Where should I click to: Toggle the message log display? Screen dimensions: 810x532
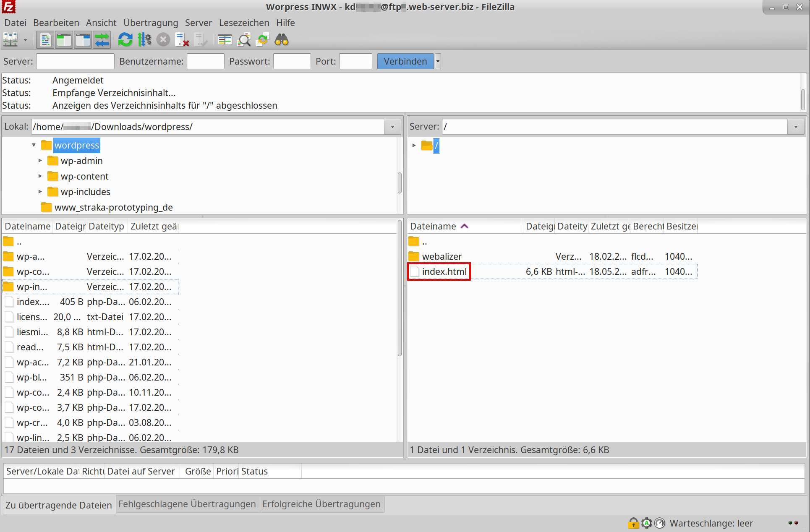45,40
